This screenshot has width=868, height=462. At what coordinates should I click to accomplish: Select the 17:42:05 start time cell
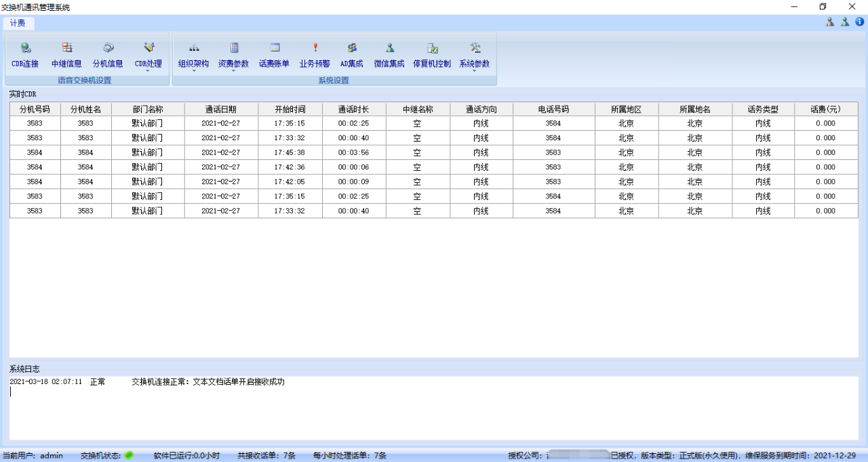coord(290,182)
